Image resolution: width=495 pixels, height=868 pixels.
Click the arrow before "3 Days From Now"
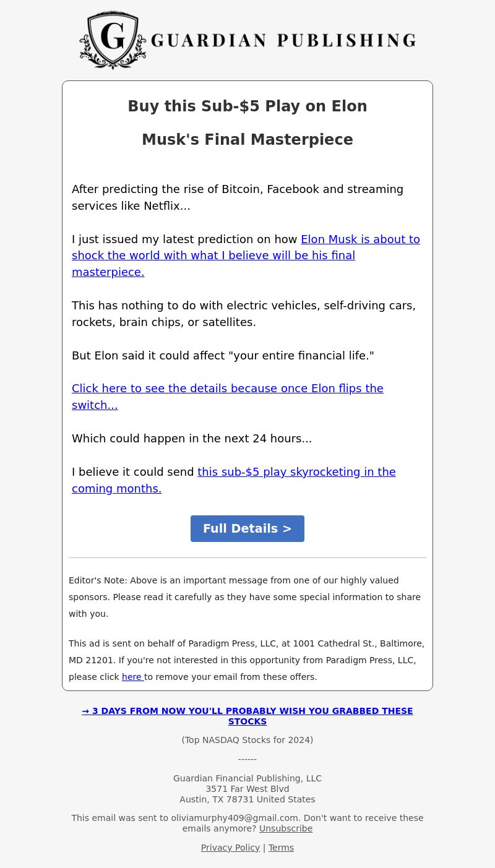pos(85,711)
